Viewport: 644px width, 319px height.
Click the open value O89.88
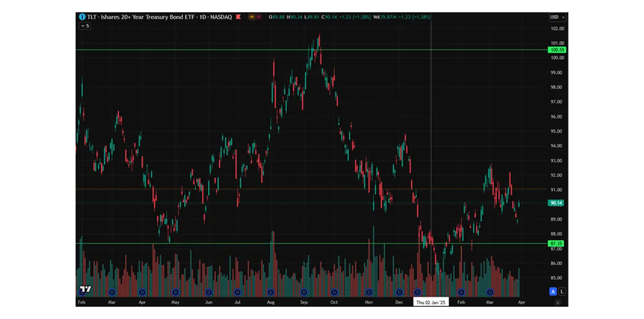[x=276, y=17]
